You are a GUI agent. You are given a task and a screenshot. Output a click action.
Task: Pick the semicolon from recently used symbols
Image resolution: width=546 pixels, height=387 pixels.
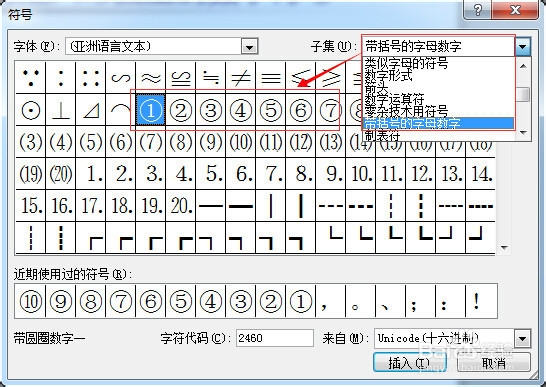click(x=421, y=301)
